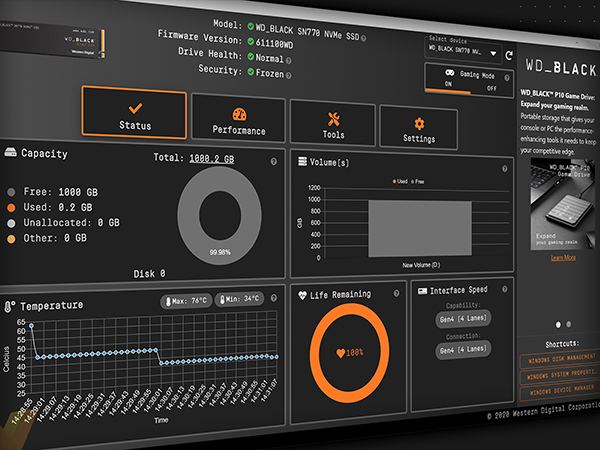Click help icon next to Security Frozen
This screenshot has width=600, height=450.
289,75
